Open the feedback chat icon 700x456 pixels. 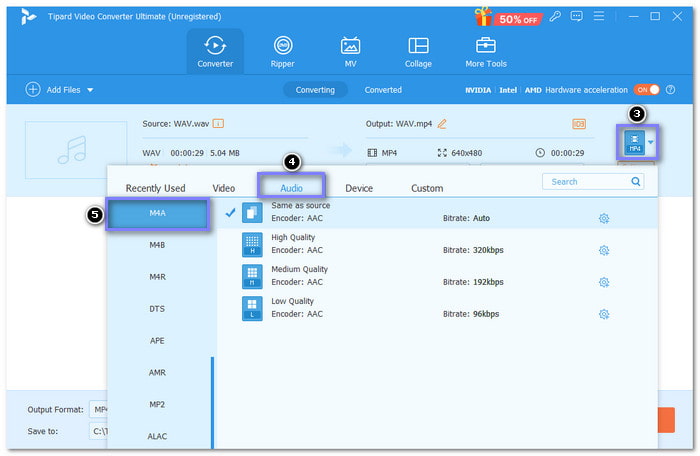576,17
